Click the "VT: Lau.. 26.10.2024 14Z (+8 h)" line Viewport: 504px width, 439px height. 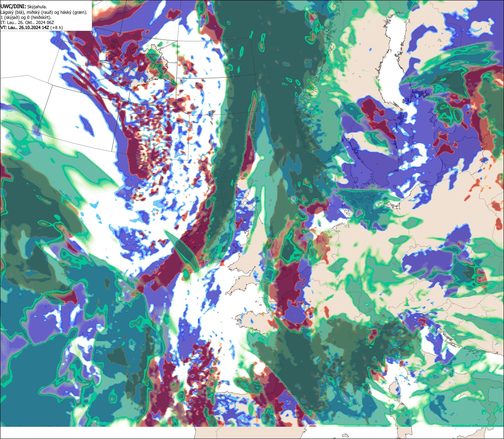pyautogui.click(x=32, y=28)
